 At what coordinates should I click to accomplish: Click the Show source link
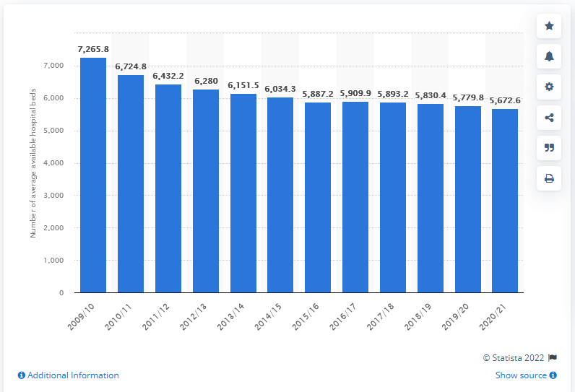(x=521, y=375)
